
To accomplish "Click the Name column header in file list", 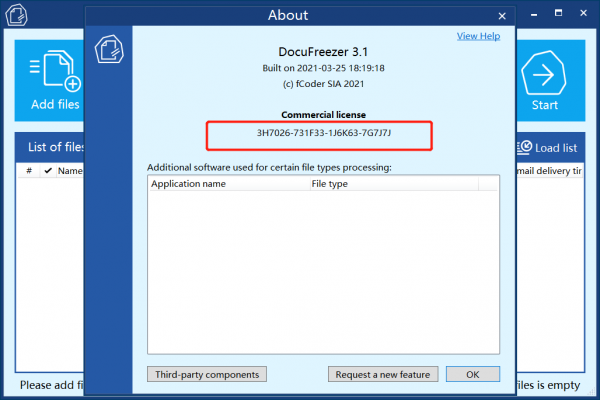I will [x=70, y=171].
